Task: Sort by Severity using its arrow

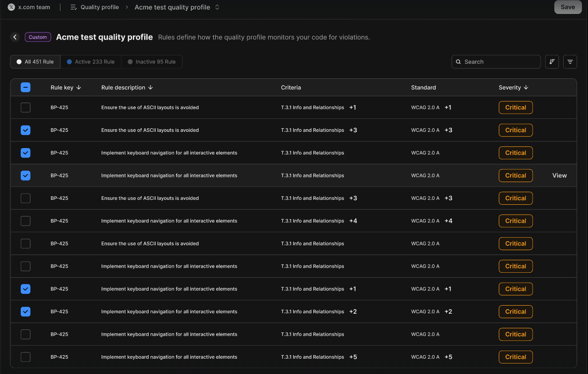Action: tap(526, 87)
